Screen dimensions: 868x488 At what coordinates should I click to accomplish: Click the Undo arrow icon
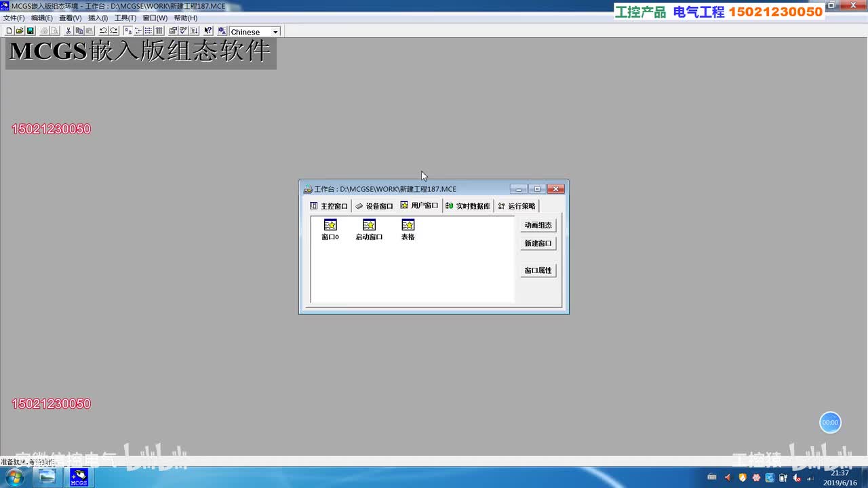[x=103, y=31]
